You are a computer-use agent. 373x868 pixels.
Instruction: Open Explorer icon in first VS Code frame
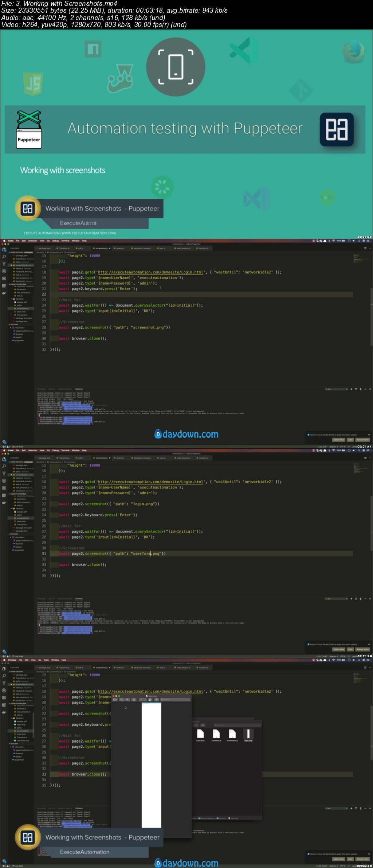[x=4, y=249]
